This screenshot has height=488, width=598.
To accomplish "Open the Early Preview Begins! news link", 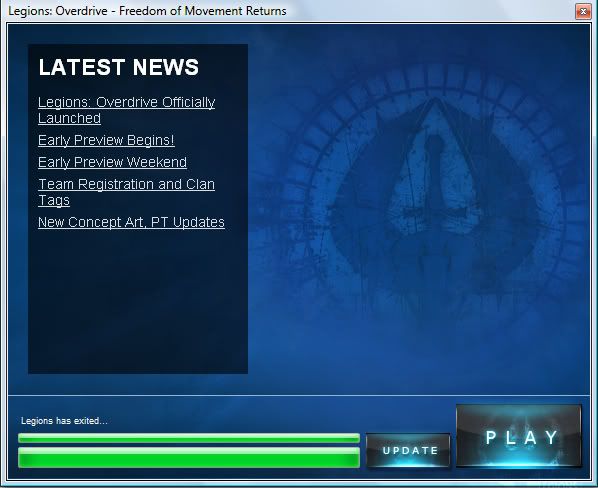I will 106,140.
